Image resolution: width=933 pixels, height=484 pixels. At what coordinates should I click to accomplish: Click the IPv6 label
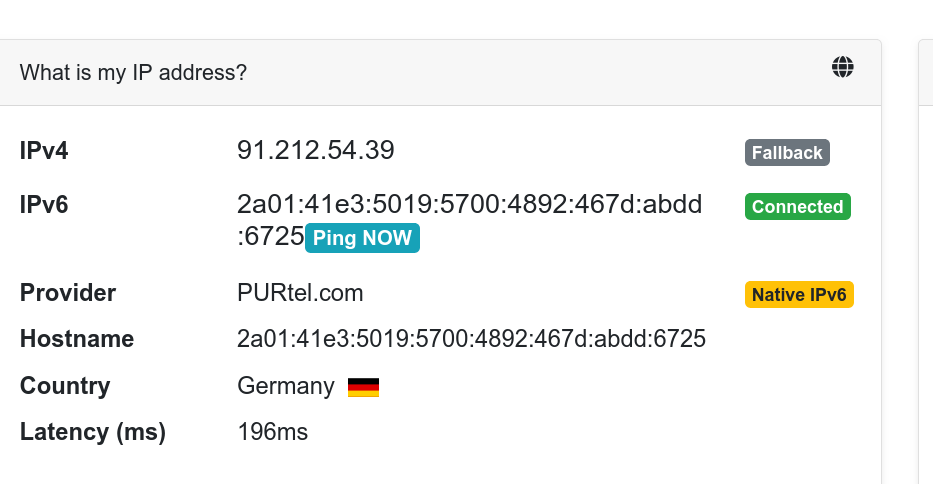tap(44, 205)
